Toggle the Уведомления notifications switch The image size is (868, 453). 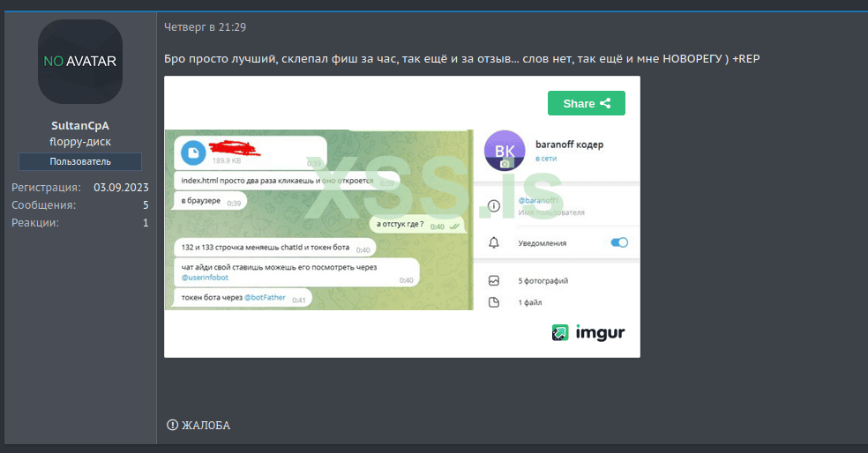(x=619, y=243)
